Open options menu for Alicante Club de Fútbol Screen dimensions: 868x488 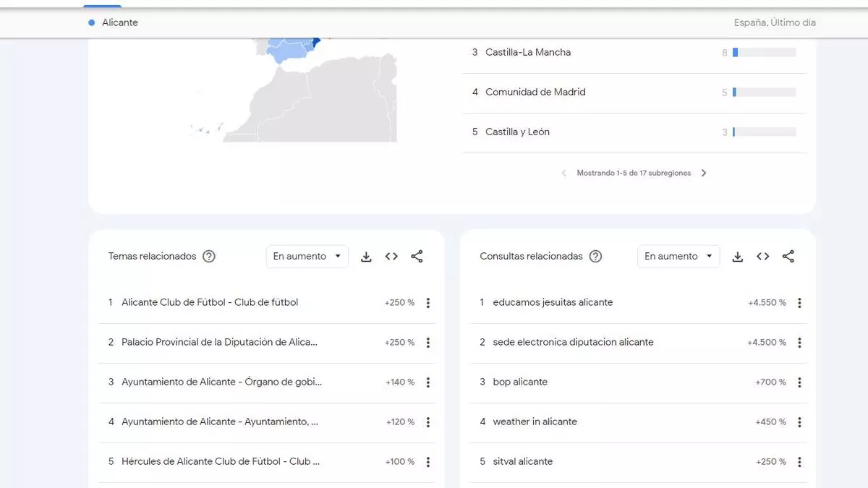[x=428, y=303]
